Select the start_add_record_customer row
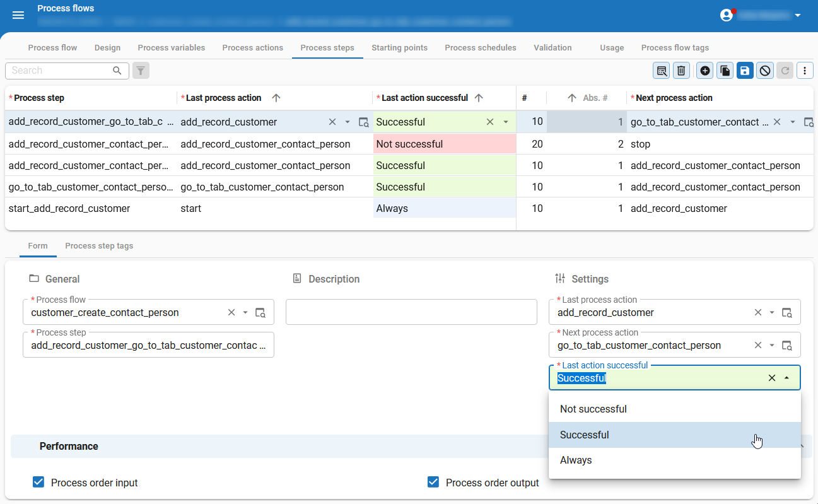This screenshot has height=504, width=818. click(x=69, y=209)
